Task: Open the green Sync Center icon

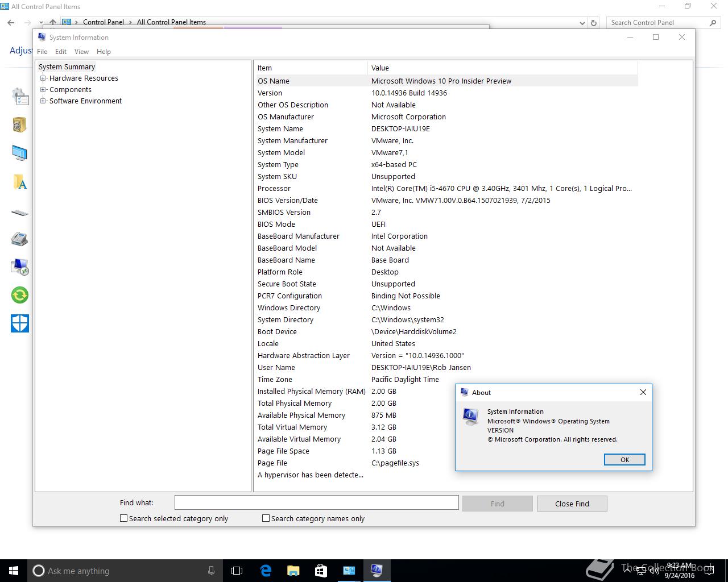Action: coord(20,295)
